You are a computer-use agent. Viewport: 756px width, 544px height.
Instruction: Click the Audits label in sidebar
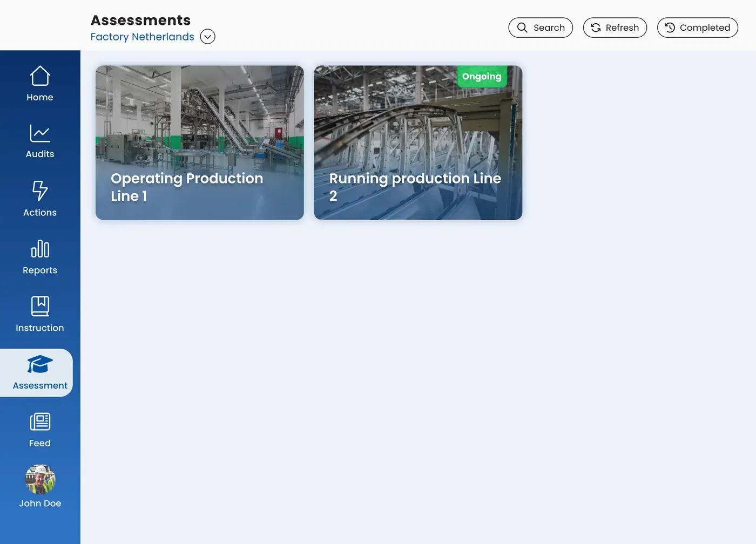point(40,154)
